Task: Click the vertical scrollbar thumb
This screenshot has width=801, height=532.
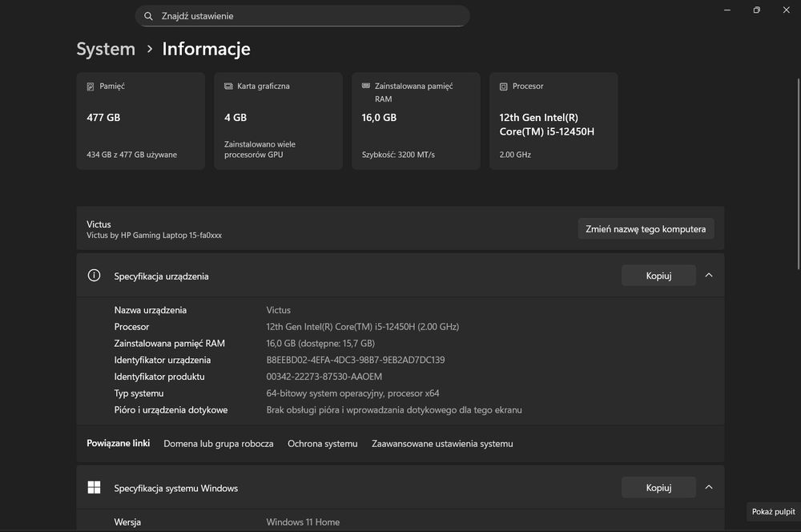Action: click(799, 174)
